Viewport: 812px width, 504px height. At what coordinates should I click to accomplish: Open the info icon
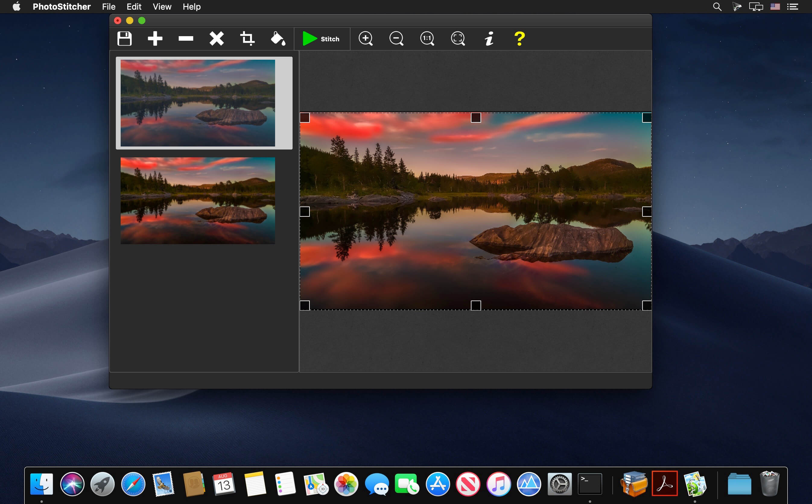[x=489, y=39]
